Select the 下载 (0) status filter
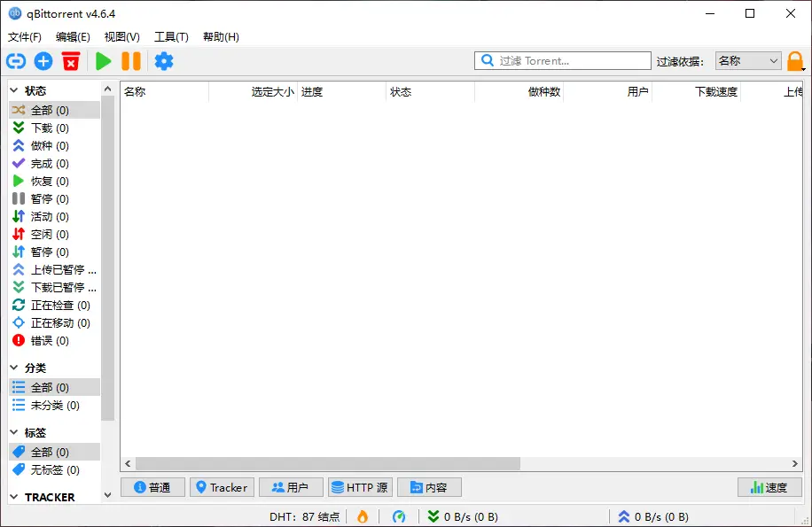Image resolution: width=812 pixels, height=527 pixels. pos(50,128)
